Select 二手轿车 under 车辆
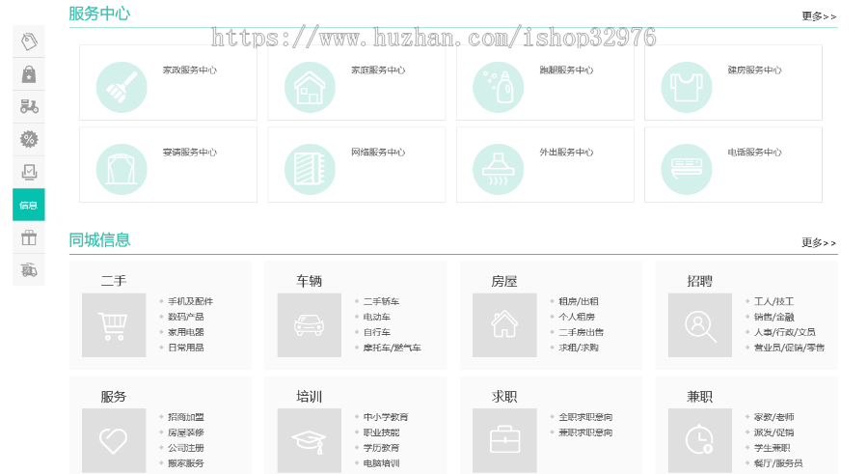The image size is (868, 474). click(x=381, y=301)
